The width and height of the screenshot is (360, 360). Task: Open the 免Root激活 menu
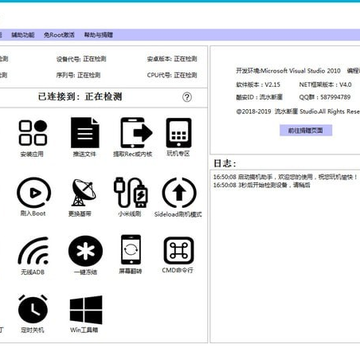point(59,35)
